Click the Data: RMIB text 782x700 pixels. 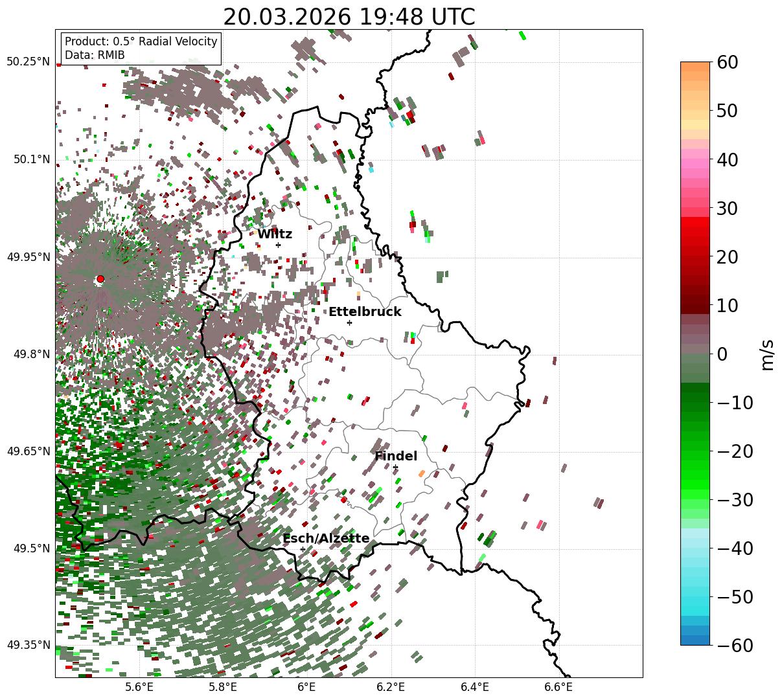coord(95,56)
